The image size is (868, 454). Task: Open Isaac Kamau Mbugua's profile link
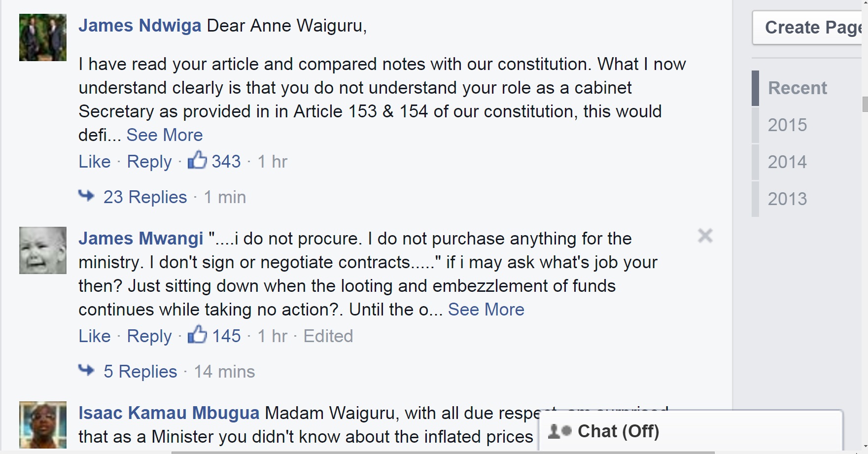pos(169,413)
